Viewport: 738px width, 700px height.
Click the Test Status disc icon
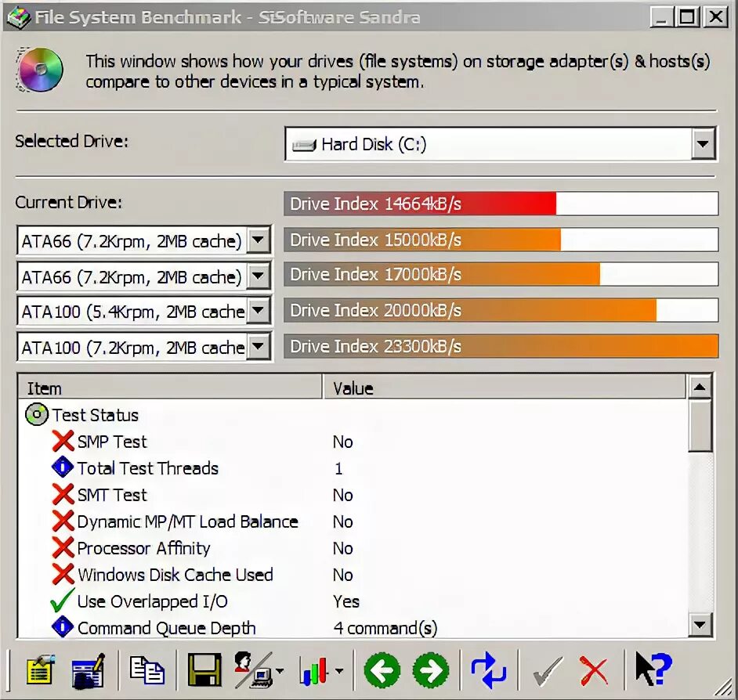37,414
